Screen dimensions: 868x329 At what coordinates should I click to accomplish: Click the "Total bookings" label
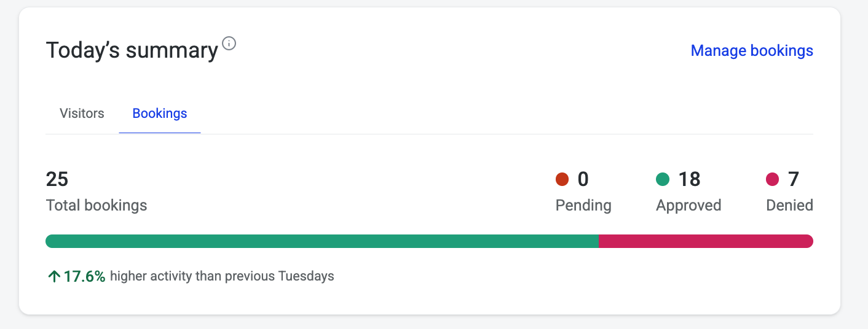[97, 205]
